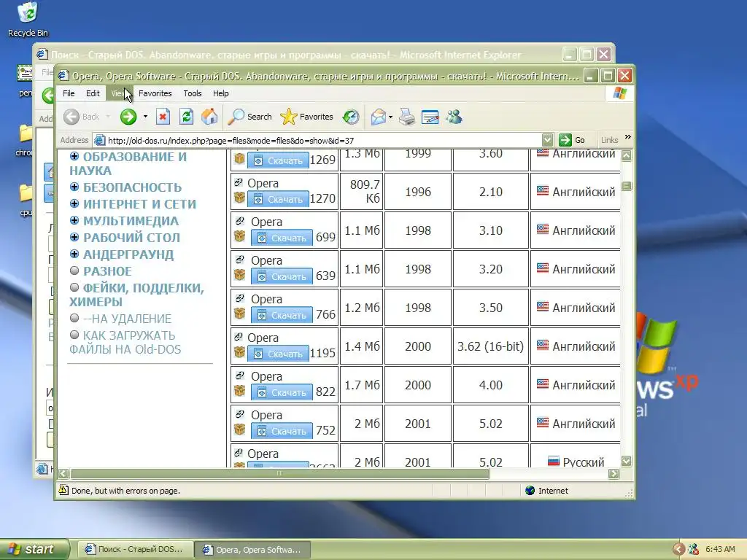Click the History toolbar icon
This screenshot has width=747, height=560.
[x=351, y=117]
